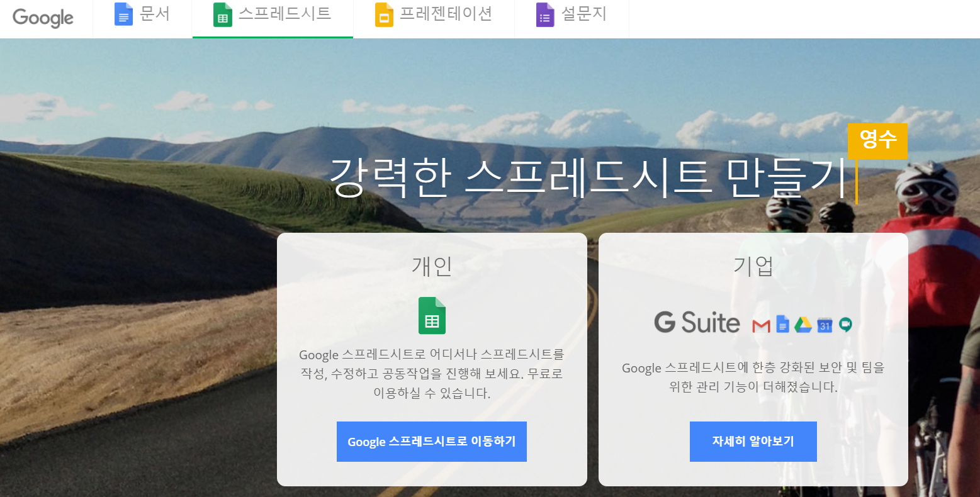Select the 스프레드시트 tab
Screen dimensions: 980x497
click(x=273, y=18)
